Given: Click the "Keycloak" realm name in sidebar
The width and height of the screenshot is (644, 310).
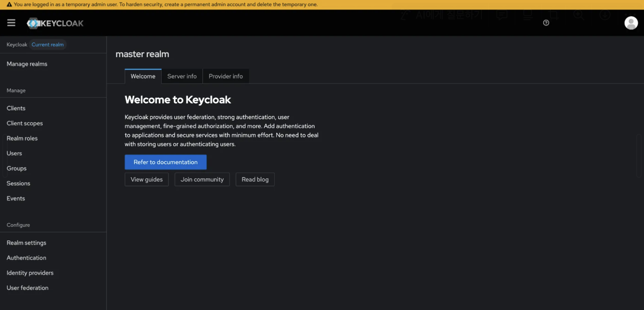Looking at the screenshot, I should coord(17,45).
